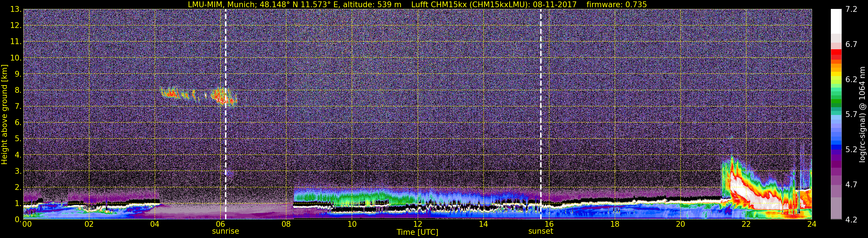Click the "4.2" colorbar tick label
This screenshot has width=868, height=238.
[x=851, y=220]
